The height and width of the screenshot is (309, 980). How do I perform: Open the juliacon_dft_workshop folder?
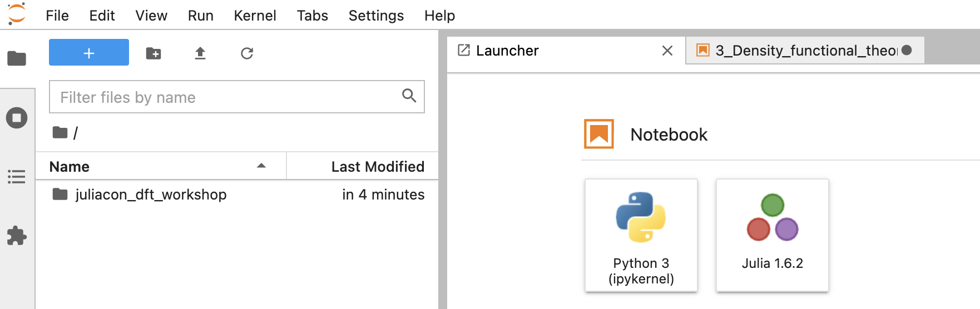[x=151, y=195]
